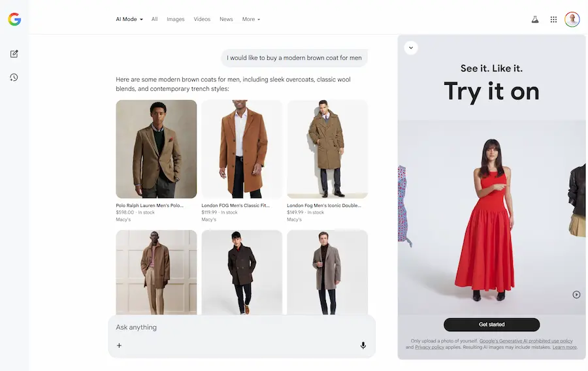
Task: Open the Google apps grid
Action: (553, 20)
